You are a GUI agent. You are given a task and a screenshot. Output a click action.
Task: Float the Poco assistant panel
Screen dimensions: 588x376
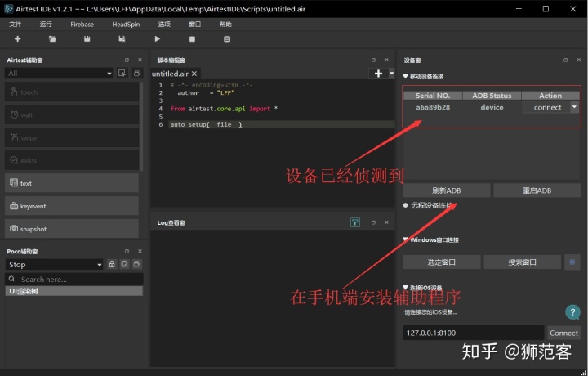pos(127,252)
